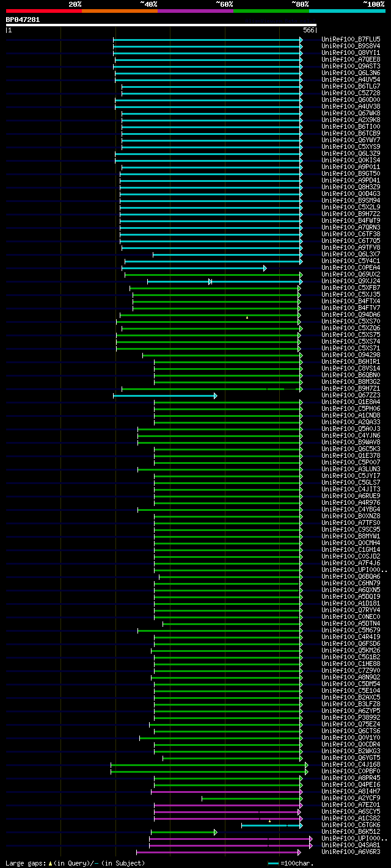Click the UniRef100_B6HIR1 entry
The height and width of the screenshot is (868, 391).
(x=351, y=361)
